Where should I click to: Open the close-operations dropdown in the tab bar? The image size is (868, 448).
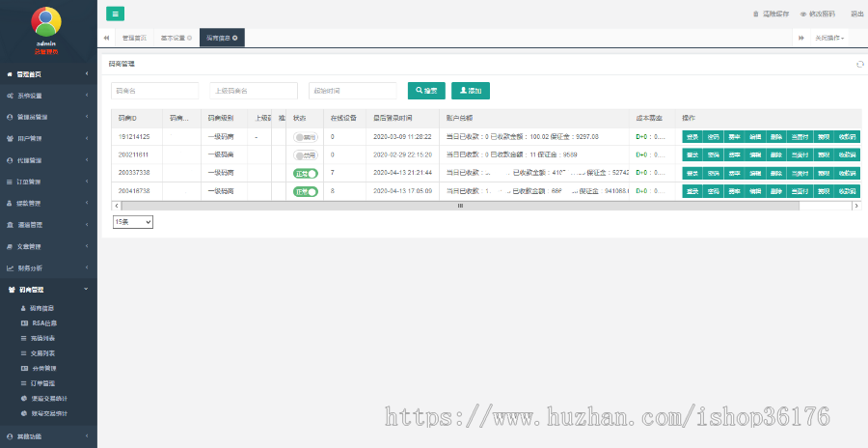[x=830, y=38]
